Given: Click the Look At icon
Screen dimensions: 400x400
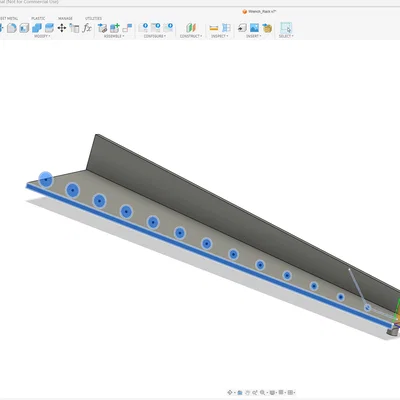Looking at the screenshot, I should (239, 392).
